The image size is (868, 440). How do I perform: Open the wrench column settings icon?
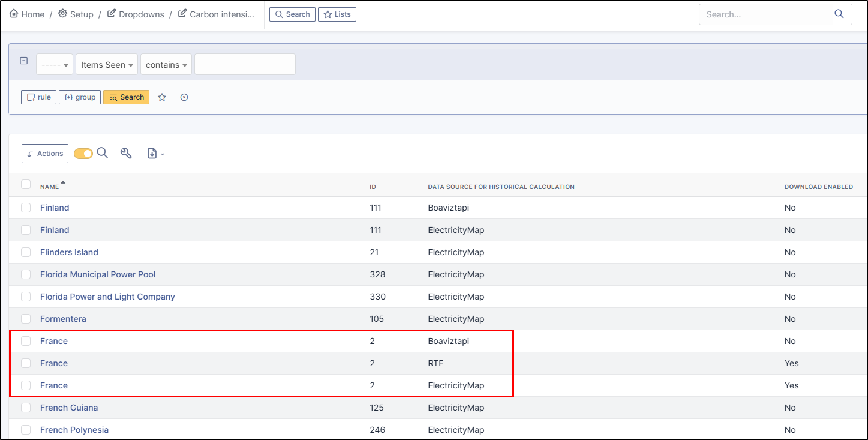coord(126,153)
